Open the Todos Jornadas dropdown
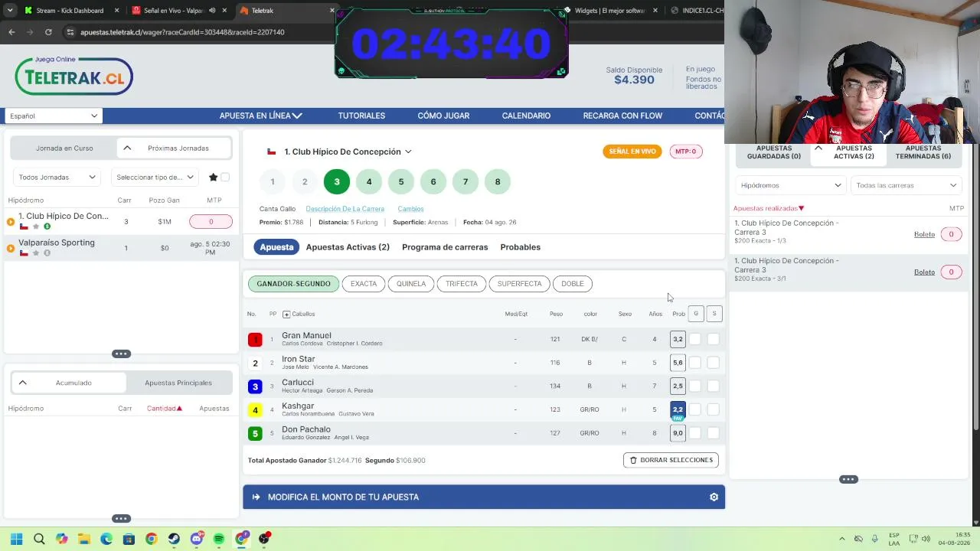980x551 pixels. pyautogui.click(x=57, y=178)
